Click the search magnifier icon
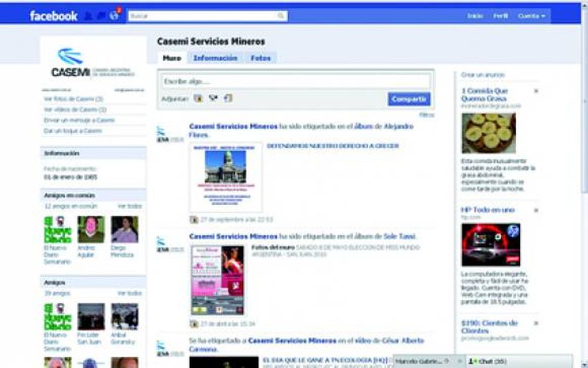The width and height of the screenshot is (588, 368). coord(281,16)
